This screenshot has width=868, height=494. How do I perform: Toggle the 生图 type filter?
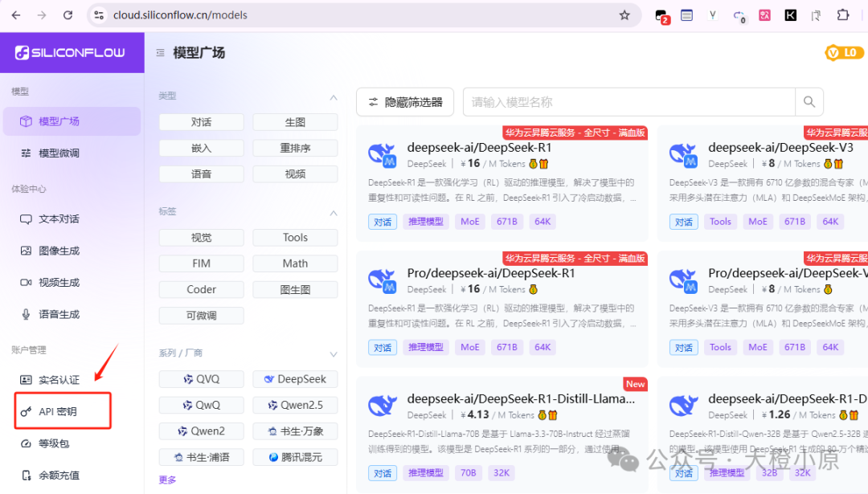[295, 122]
